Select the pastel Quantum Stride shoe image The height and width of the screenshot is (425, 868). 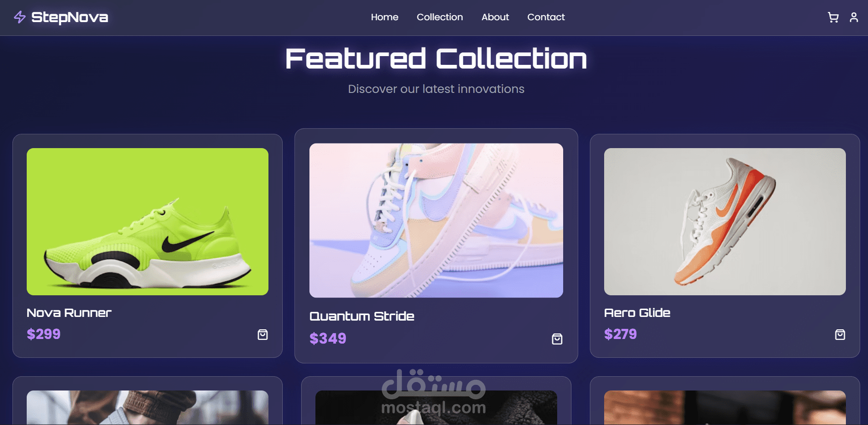(436, 220)
